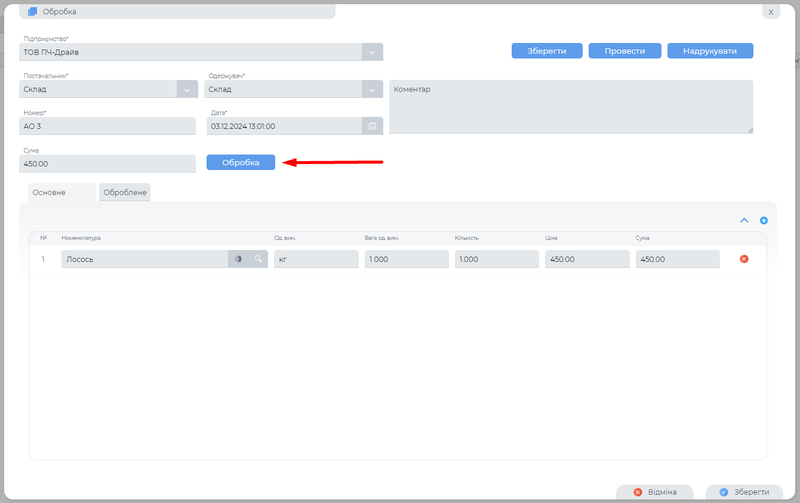Image resolution: width=800 pixels, height=503 pixels.
Task: Click the top Зберегти button
Action: coord(547,51)
